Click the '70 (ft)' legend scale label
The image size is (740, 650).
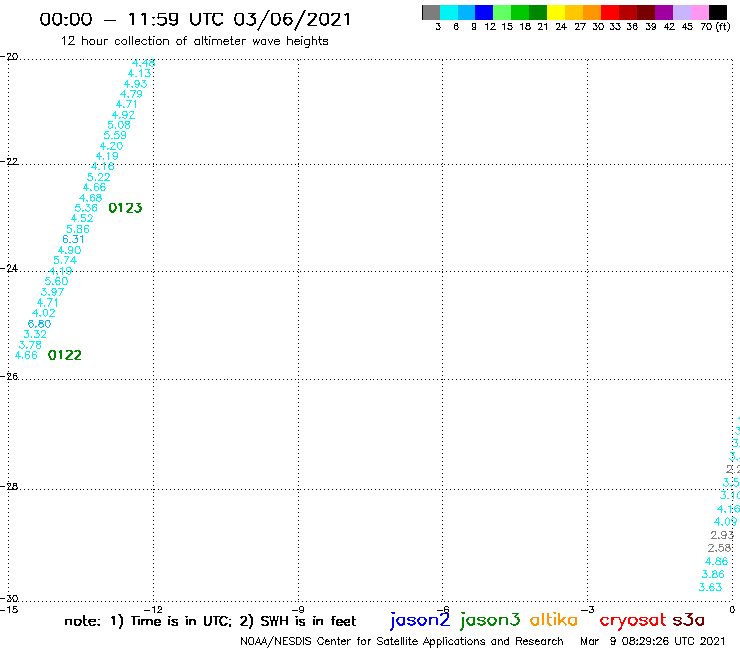pos(715,27)
